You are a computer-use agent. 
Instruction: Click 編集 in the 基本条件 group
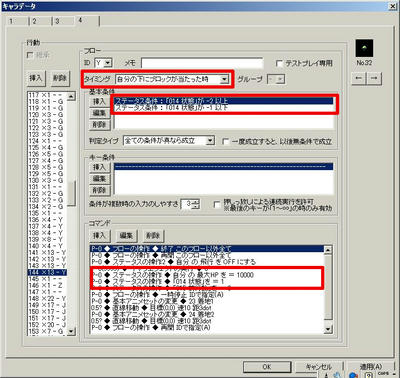(x=99, y=113)
